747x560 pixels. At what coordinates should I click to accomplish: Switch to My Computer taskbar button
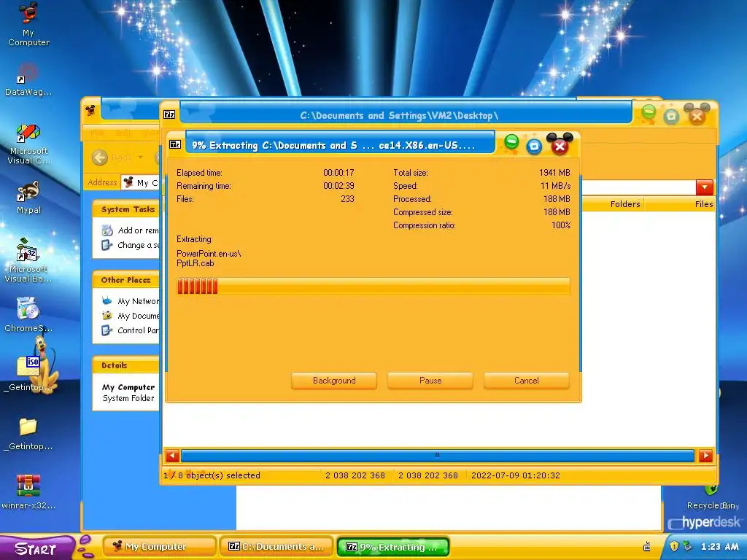pyautogui.click(x=160, y=547)
